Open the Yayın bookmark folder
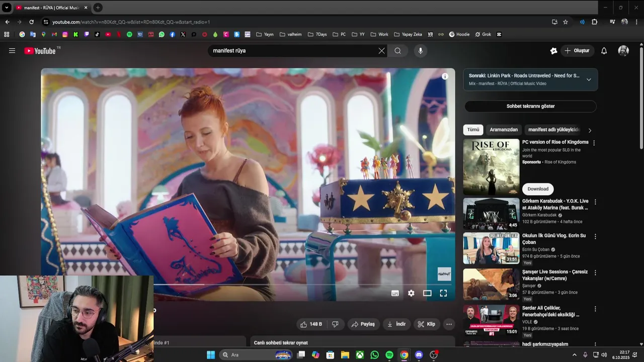Viewport: 644px width, 362px height. tap(265, 35)
